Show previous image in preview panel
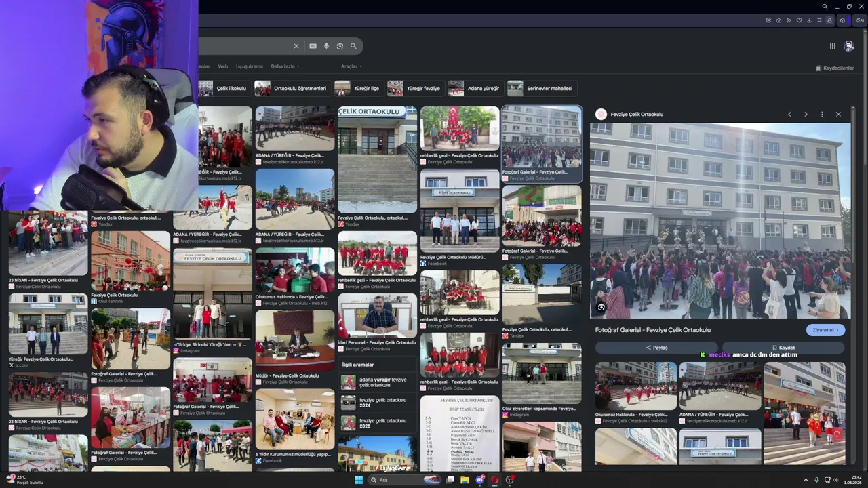 [789, 114]
